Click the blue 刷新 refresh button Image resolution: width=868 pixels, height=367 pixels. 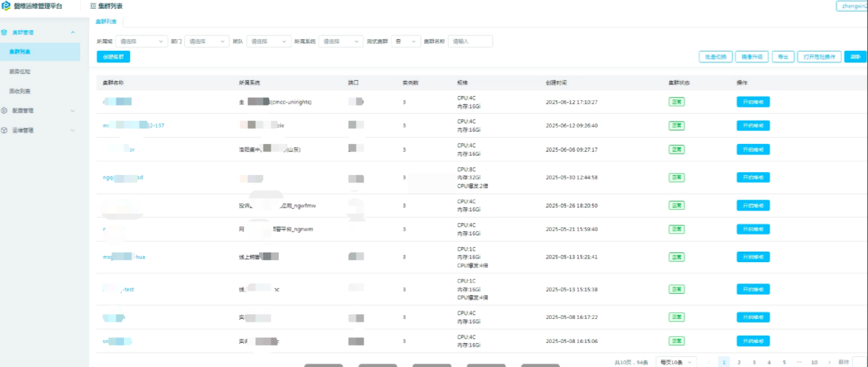(x=855, y=57)
